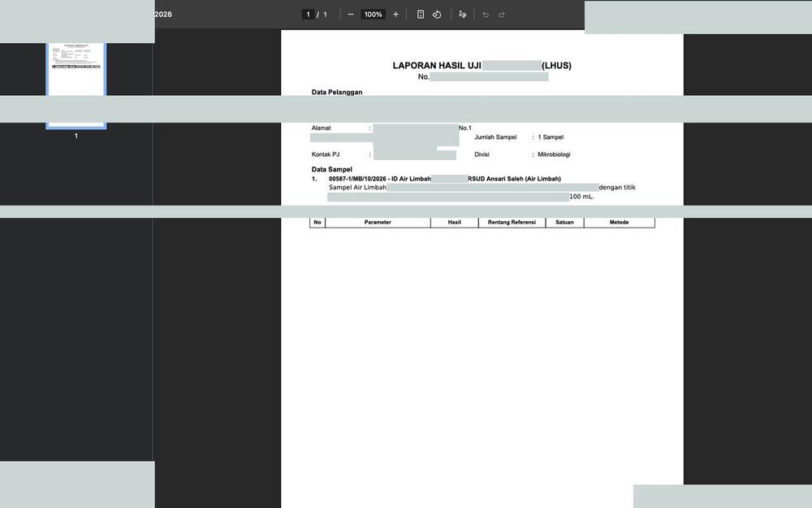Click the redo arrow icon
The height and width of the screenshot is (508, 812).
click(502, 15)
